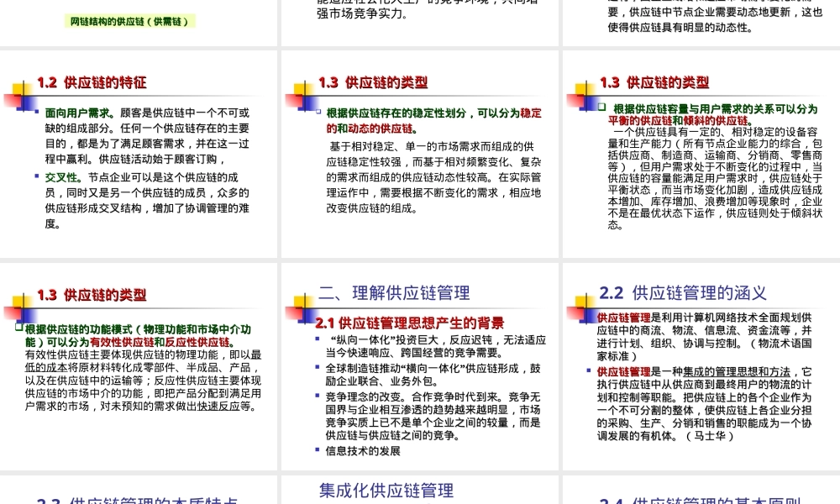Image resolution: width=840 pixels, height=504 pixels.
Task: Click the bullet 信息技术的发展
Action: pyautogui.click(x=363, y=451)
